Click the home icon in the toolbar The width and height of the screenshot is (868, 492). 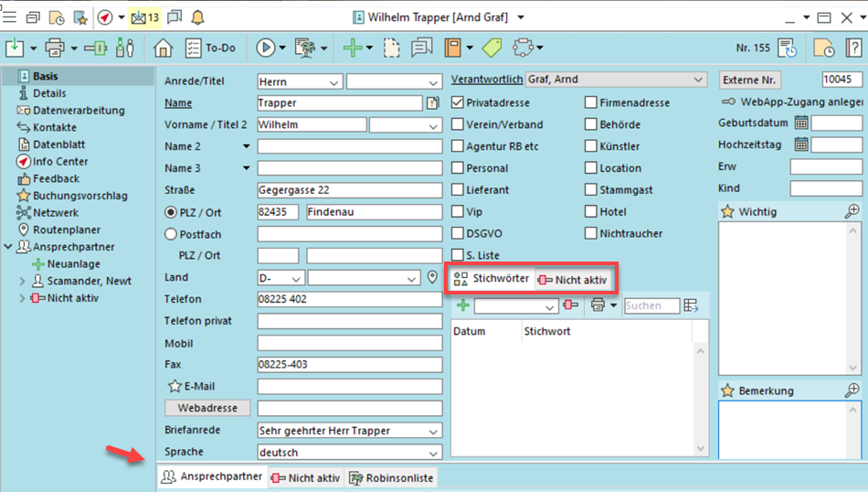click(163, 48)
